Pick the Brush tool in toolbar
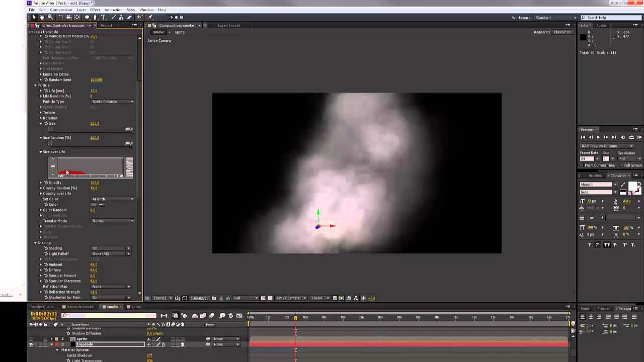Screen dimensions: 644x362 pos(113,17)
